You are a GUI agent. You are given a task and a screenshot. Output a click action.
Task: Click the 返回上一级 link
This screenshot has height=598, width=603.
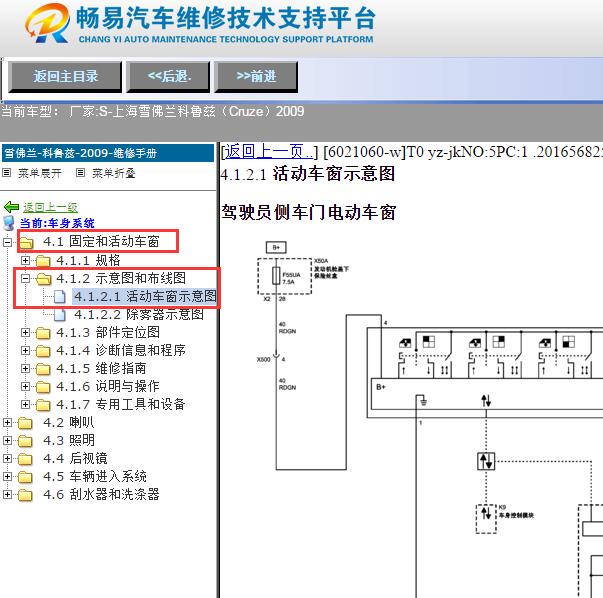point(50,208)
